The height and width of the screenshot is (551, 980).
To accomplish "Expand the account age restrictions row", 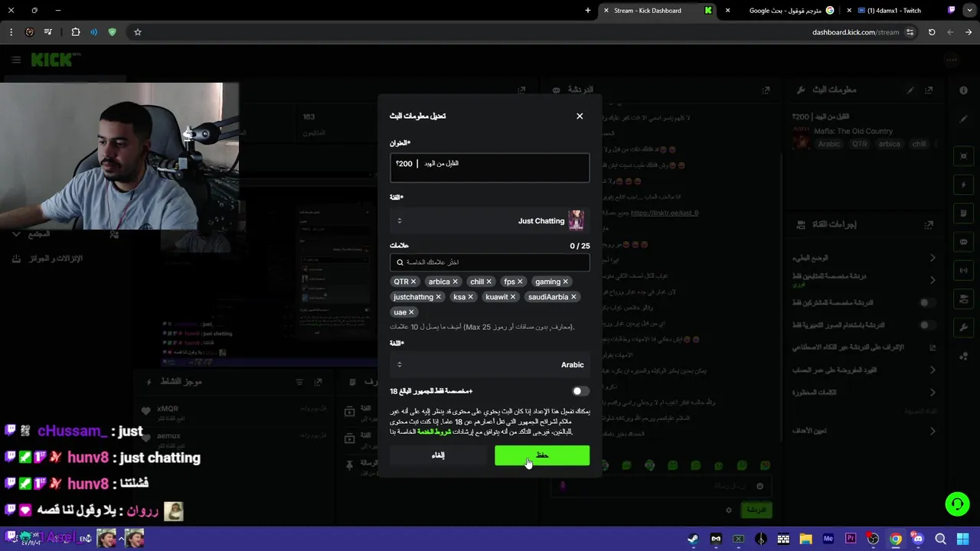I will (x=863, y=370).
